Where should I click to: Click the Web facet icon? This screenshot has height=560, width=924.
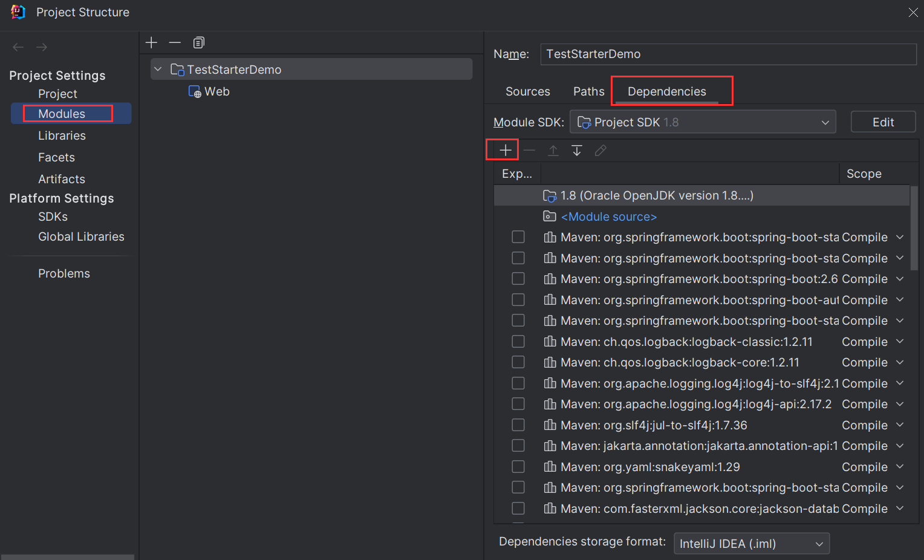[x=195, y=91]
